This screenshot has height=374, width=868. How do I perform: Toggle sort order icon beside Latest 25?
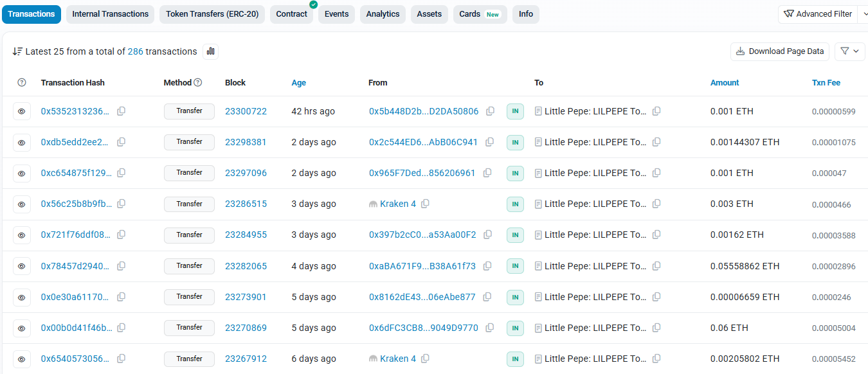coord(17,51)
